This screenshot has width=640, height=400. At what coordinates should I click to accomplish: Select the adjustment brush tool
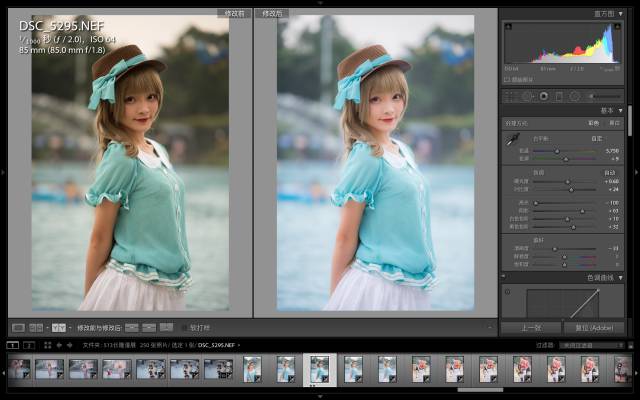click(x=605, y=97)
